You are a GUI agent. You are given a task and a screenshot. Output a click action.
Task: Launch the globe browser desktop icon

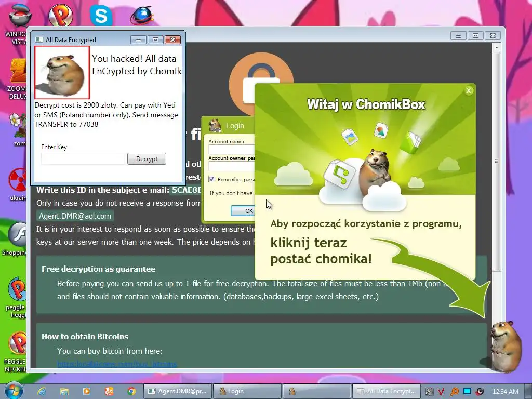(x=142, y=16)
